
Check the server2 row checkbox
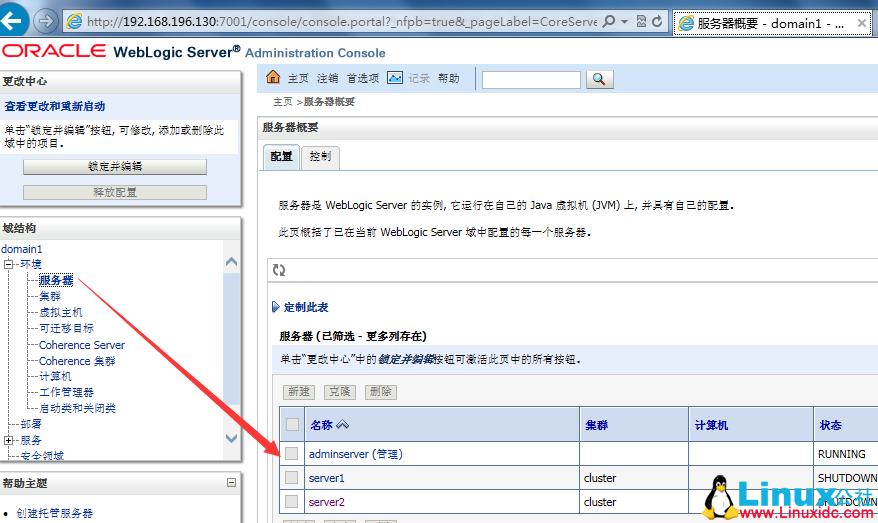coord(291,501)
